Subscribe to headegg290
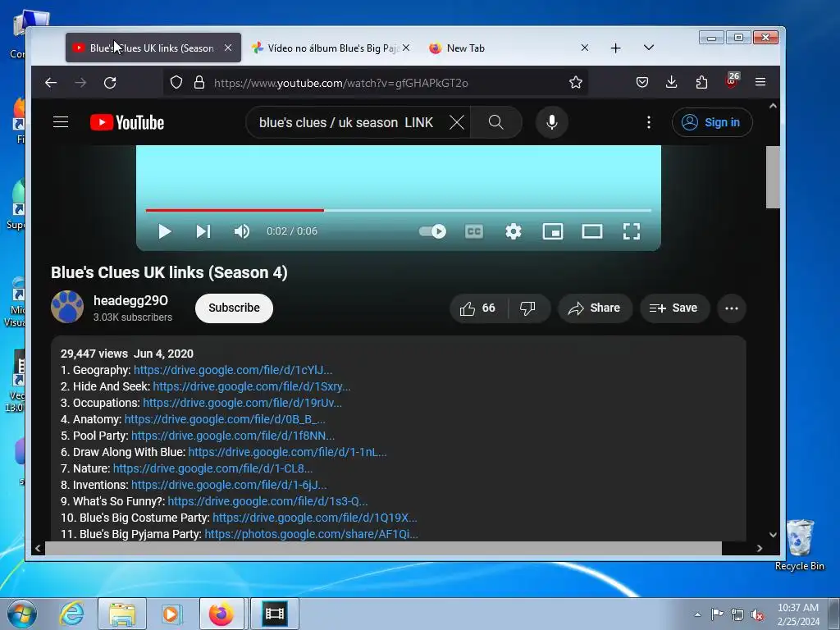The width and height of the screenshot is (840, 630). pos(234,308)
